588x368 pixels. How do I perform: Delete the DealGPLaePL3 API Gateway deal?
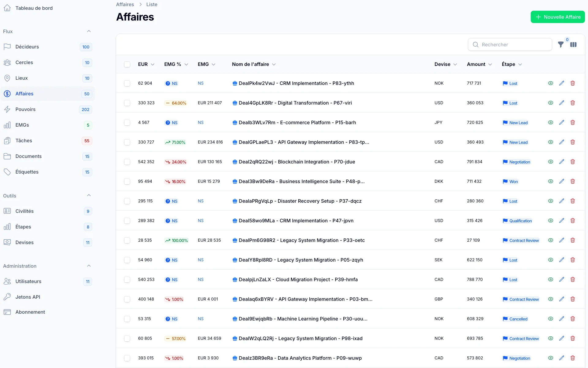[572, 142]
